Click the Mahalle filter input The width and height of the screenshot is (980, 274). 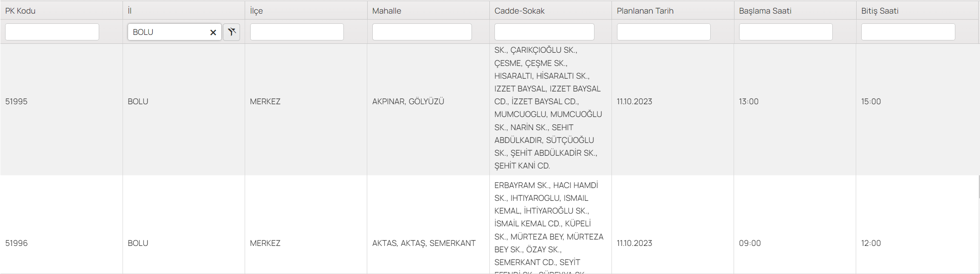click(x=422, y=32)
